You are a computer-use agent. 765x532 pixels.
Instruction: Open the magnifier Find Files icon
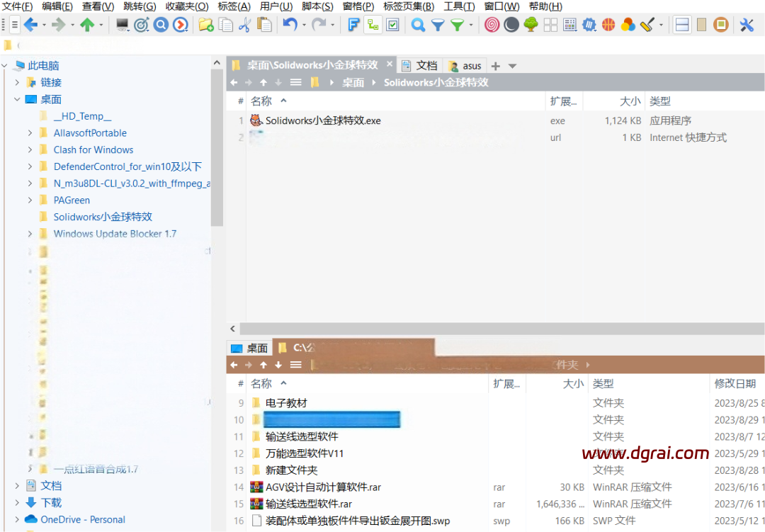tap(419, 25)
